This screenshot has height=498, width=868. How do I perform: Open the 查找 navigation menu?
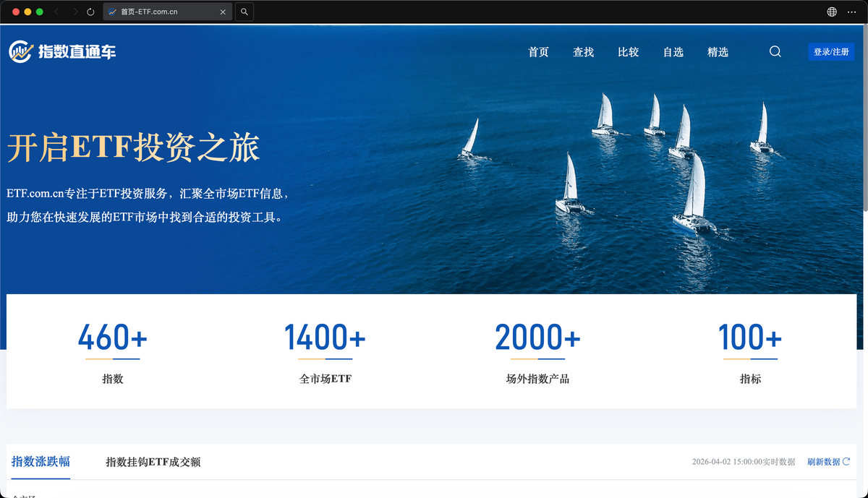(x=583, y=52)
